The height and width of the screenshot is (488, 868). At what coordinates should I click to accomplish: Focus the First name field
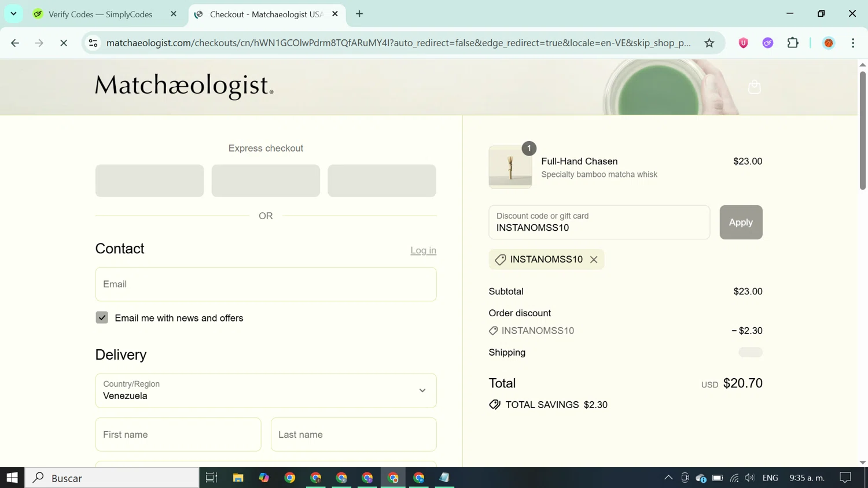pos(178,434)
